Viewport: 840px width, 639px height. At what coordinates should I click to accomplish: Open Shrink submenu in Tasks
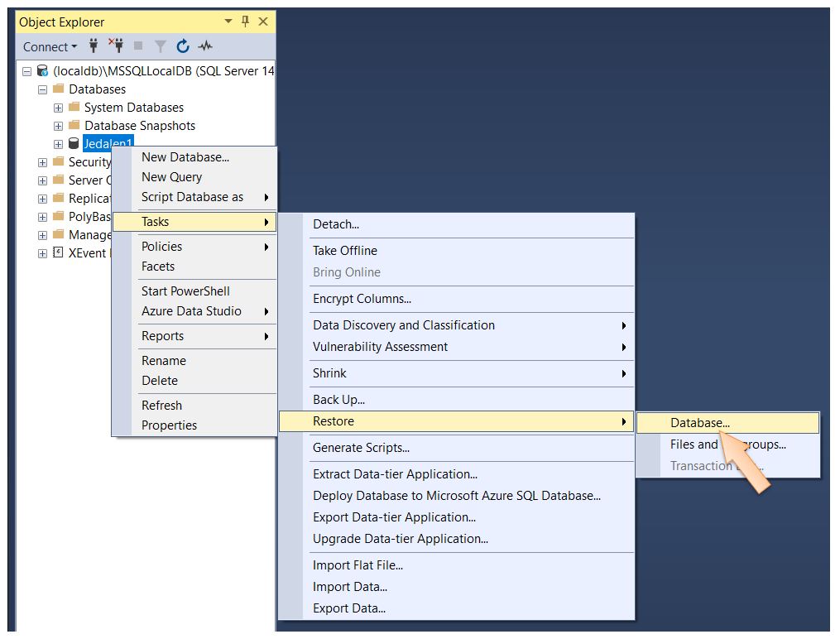coord(329,373)
